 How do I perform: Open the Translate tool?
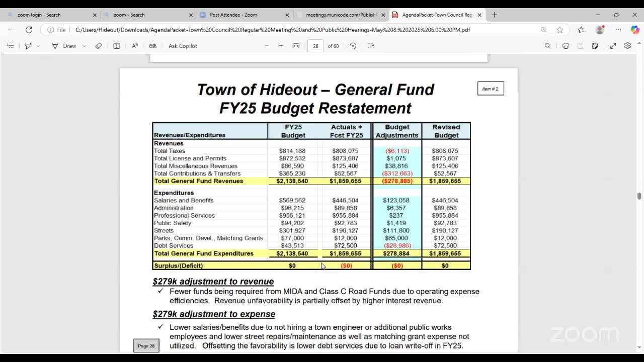tap(153, 46)
